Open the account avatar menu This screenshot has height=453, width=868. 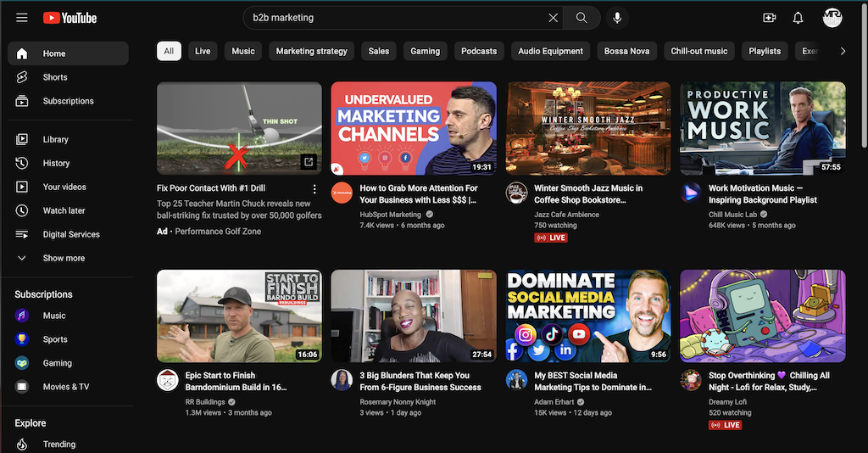point(832,18)
